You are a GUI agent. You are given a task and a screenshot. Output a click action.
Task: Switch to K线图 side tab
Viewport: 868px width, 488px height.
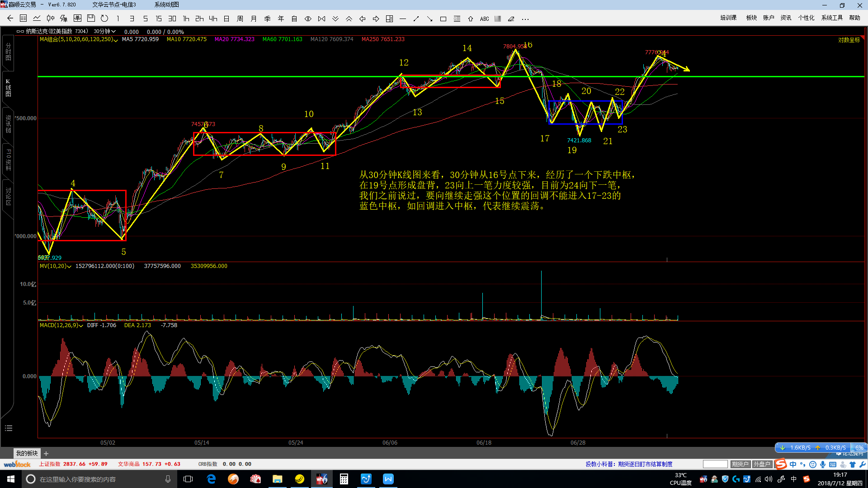[x=8, y=88]
